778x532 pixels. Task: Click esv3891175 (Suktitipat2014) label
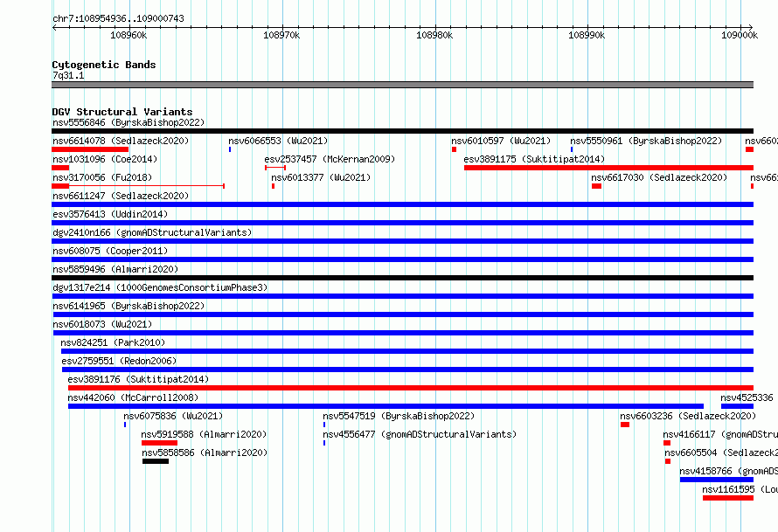point(534,159)
